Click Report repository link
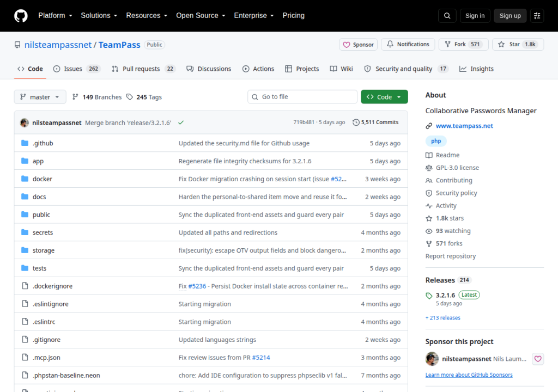558x392 pixels. pos(451,256)
